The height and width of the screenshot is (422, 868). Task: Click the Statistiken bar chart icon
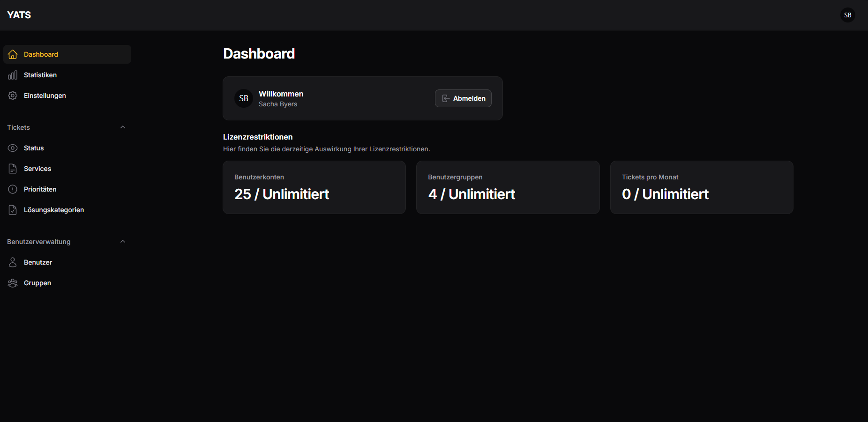(12, 75)
